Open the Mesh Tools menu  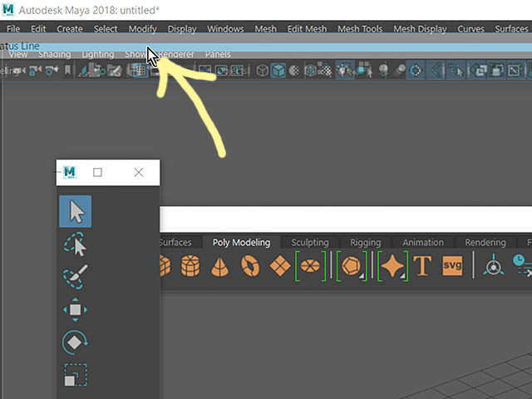(x=360, y=29)
